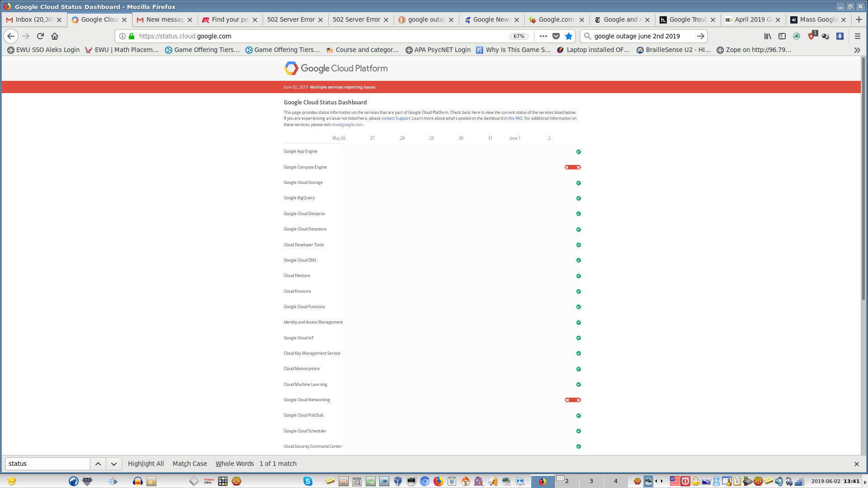The image size is (868, 488).
Task: Open the Zope bookmark
Action: pyautogui.click(x=754, y=50)
